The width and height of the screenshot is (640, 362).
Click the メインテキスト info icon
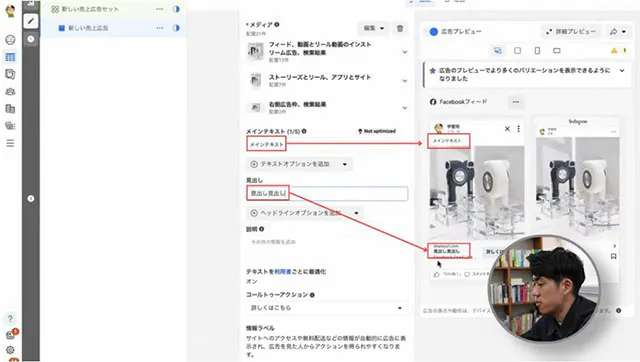coord(304,131)
